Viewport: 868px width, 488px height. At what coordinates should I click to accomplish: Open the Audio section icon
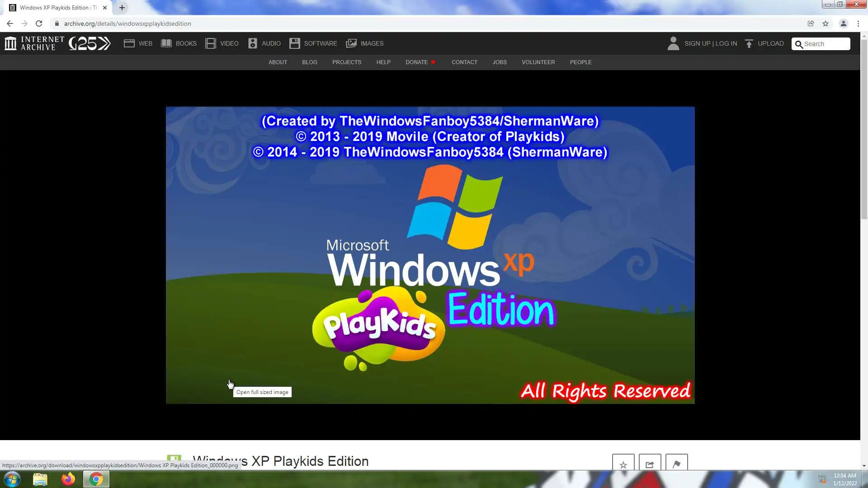[x=253, y=43]
